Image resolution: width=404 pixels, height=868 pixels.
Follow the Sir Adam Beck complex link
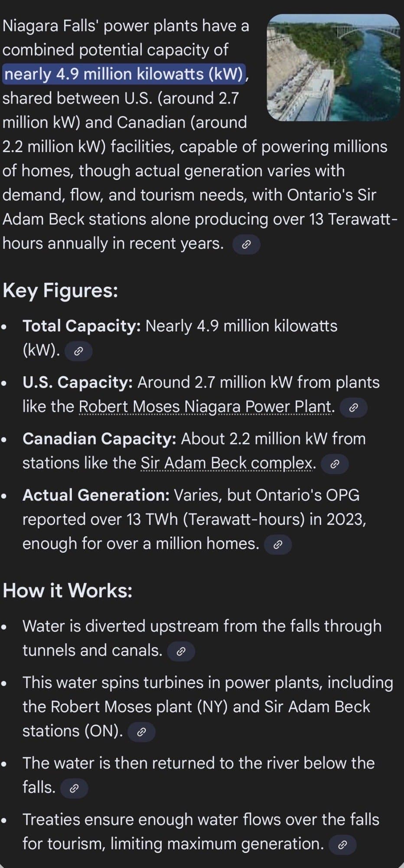click(x=228, y=464)
